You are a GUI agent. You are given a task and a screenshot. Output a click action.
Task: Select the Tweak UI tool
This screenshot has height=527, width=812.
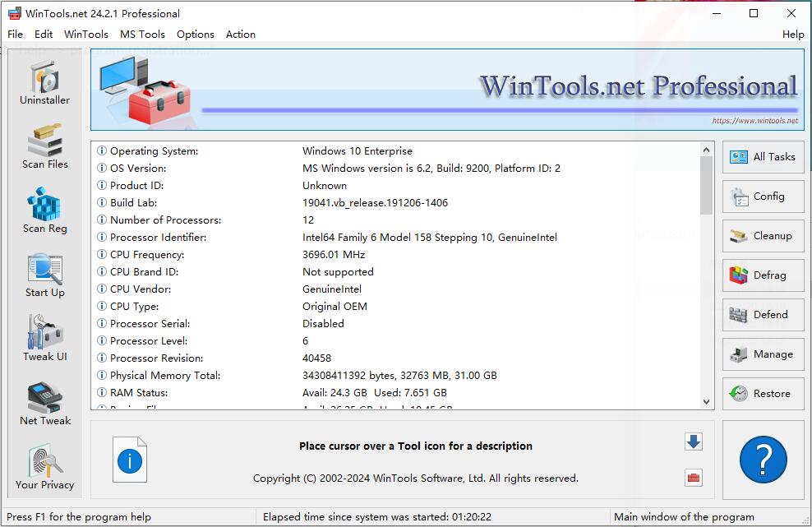coord(44,340)
